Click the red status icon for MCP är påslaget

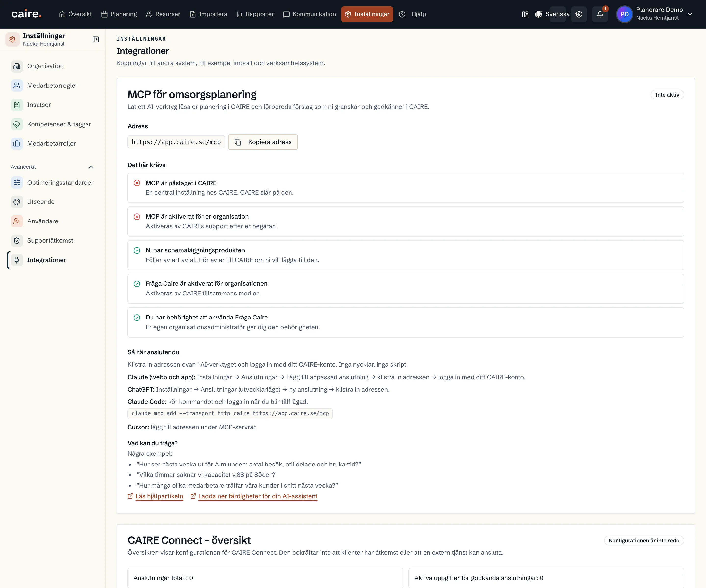(137, 183)
